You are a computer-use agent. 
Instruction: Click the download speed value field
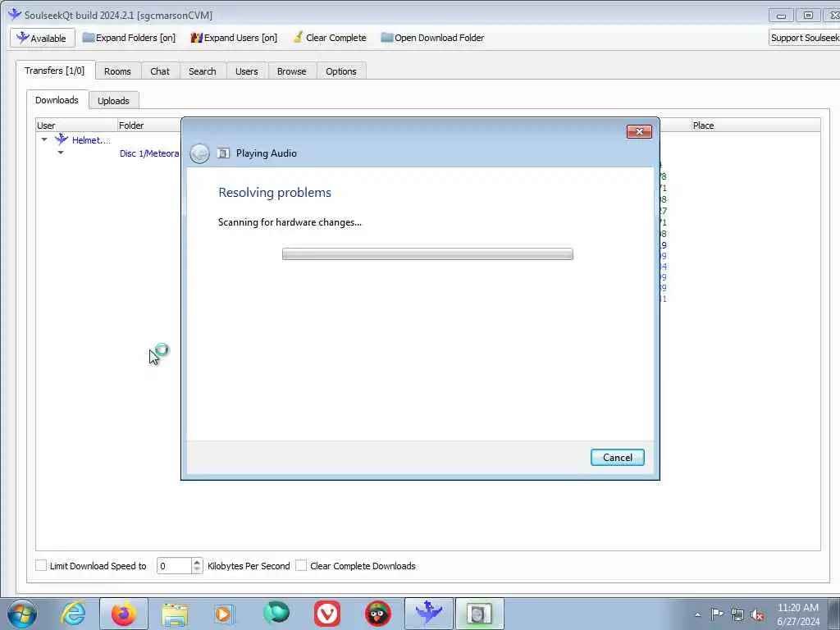point(174,566)
